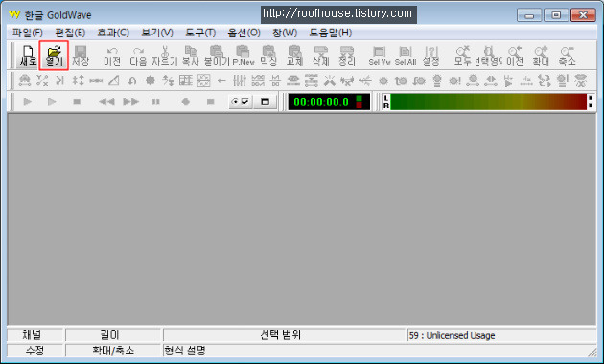Viewport: 604px width, 364px height.
Task: Zoom to selection with the 선택영역 icon
Action: pos(488,57)
